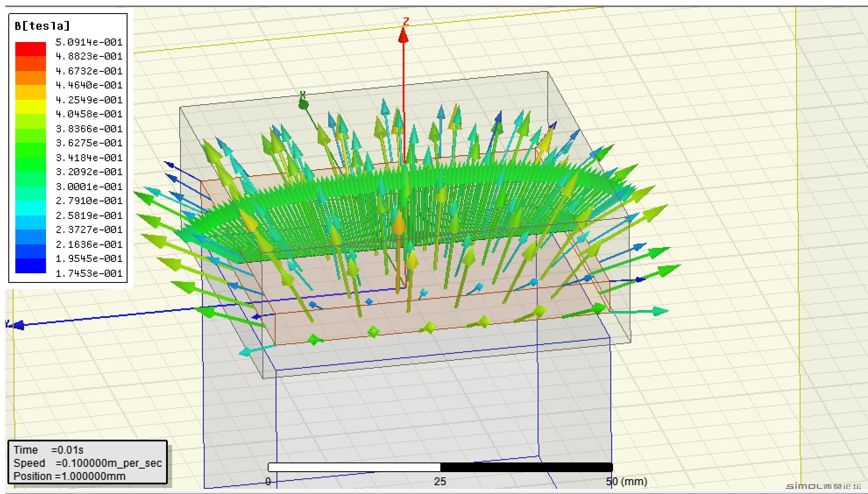Viewport: 868px width, 494px height.
Task: Click the Position =1.000000mm readout
Action: tap(69, 476)
